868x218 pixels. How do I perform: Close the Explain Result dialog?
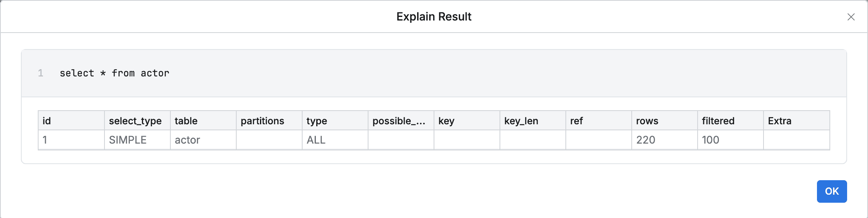click(x=851, y=17)
